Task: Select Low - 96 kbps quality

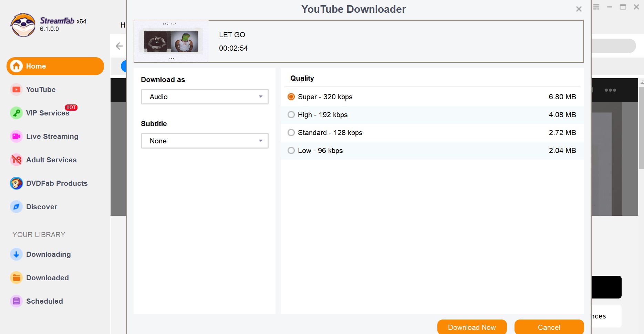Action: [x=291, y=151]
